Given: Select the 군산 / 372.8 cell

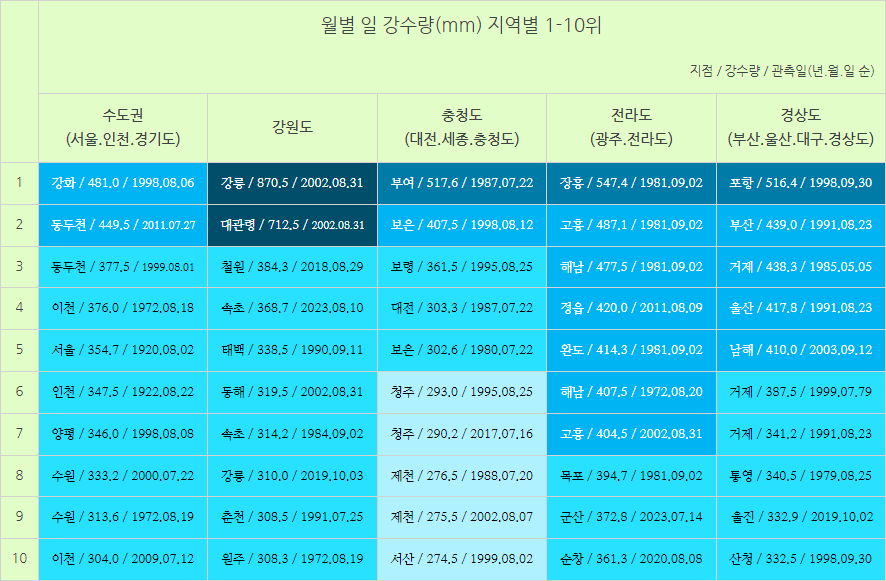Looking at the screenshot, I should pos(631,517).
